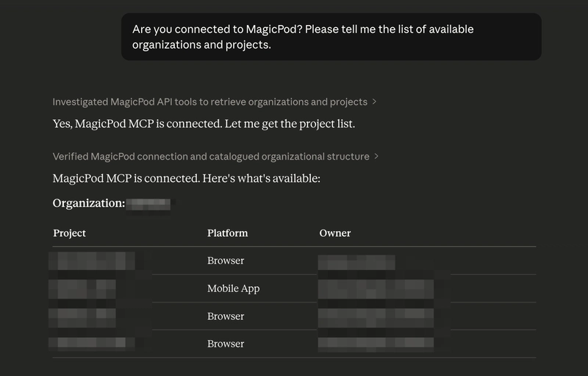Click the "Project" column header
588x376 pixels.
pos(70,233)
